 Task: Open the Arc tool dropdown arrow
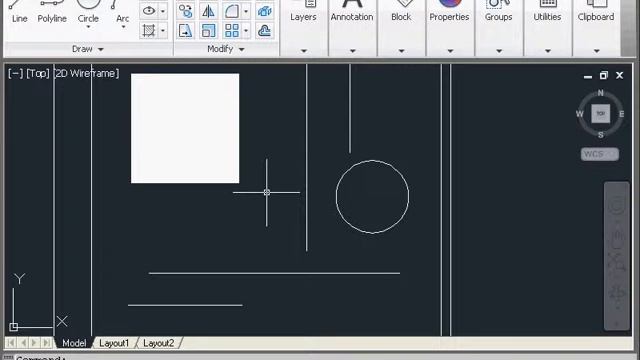point(123,27)
